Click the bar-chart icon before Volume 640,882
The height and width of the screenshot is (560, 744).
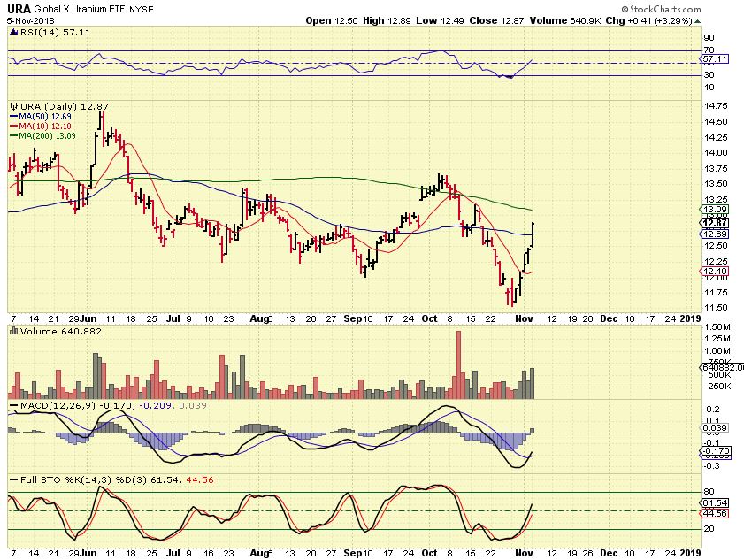14,331
